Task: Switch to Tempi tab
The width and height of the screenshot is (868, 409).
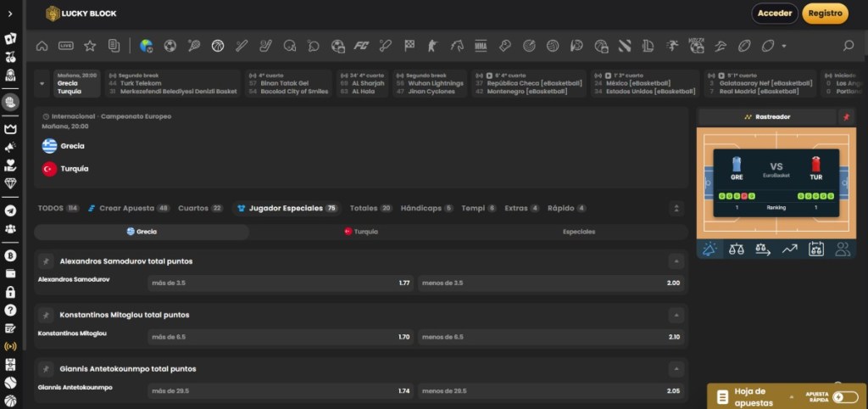Action: tap(479, 209)
